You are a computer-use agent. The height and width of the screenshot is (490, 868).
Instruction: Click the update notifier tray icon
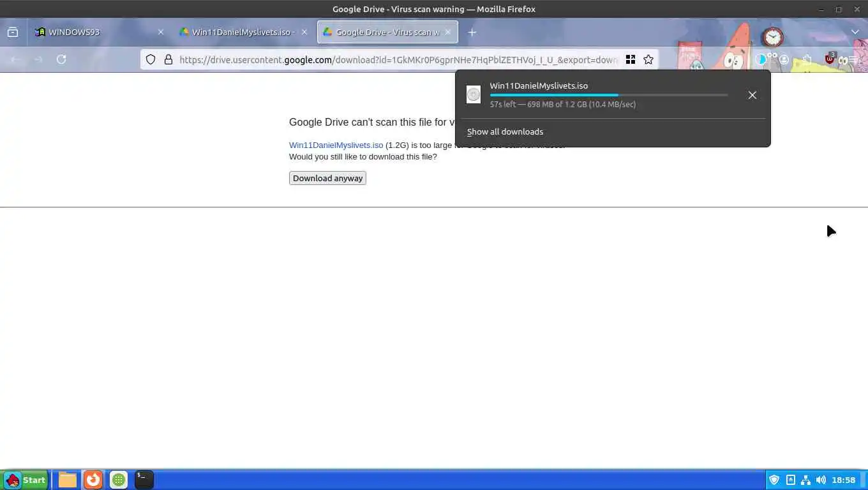(790, 480)
